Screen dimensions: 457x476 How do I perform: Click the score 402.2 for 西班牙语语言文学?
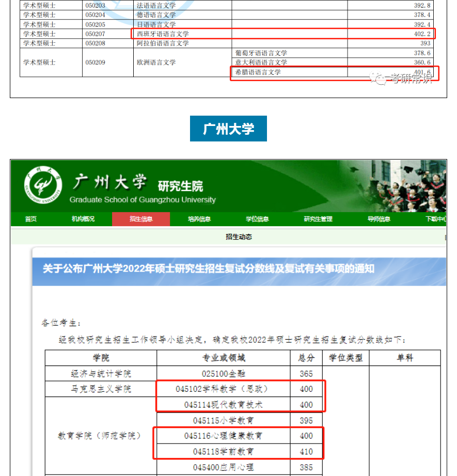tap(422, 34)
